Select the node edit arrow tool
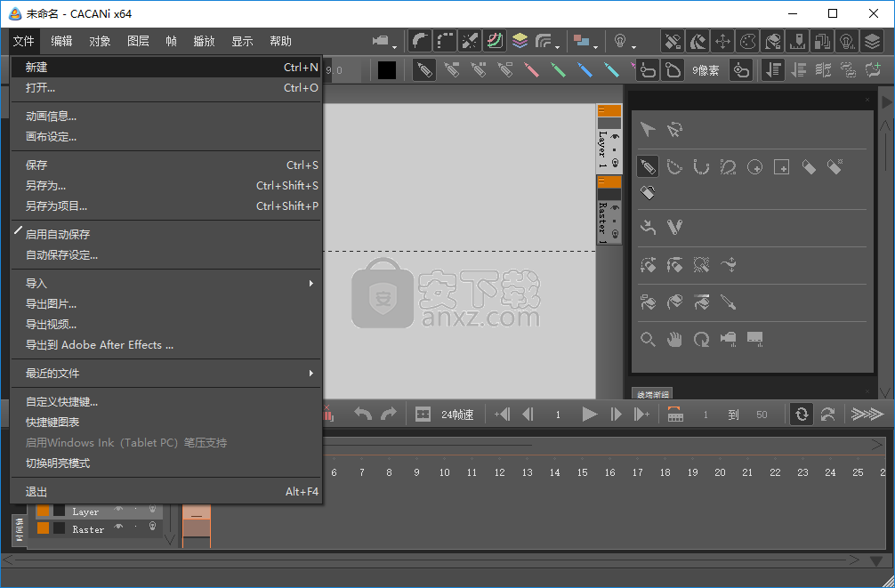Image resolution: width=895 pixels, height=588 pixels. click(x=674, y=130)
